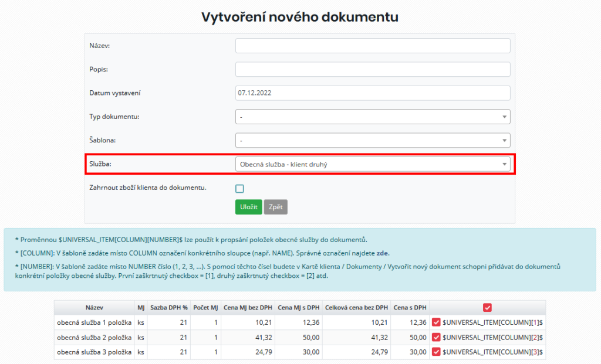Open the Služba selection dropdown

click(373, 163)
